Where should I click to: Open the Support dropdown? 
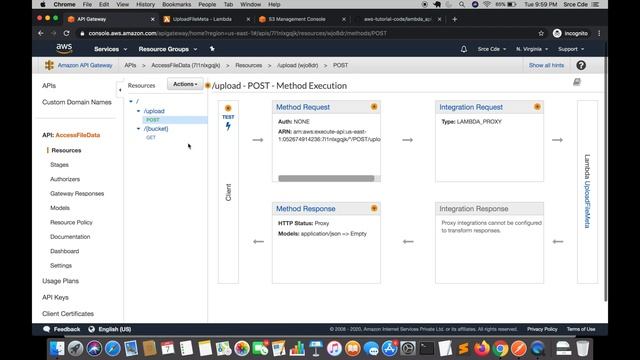[x=571, y=49]
